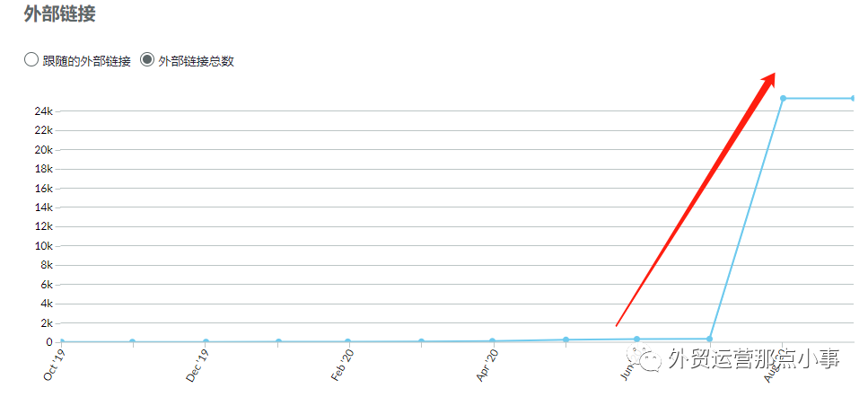Click the last data point at the chart's right edge
Image resolution: width=868 pixels, height=397 pixels.
(853, 98)
